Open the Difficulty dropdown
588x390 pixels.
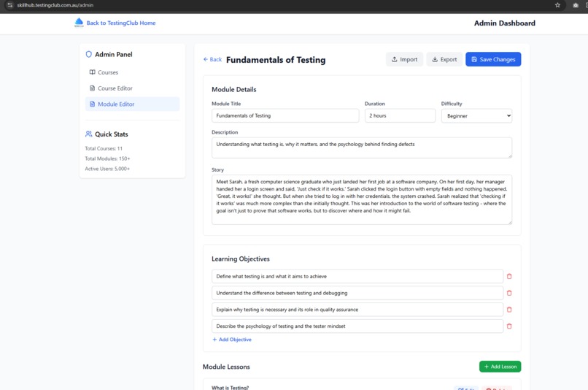pos(476,115)
